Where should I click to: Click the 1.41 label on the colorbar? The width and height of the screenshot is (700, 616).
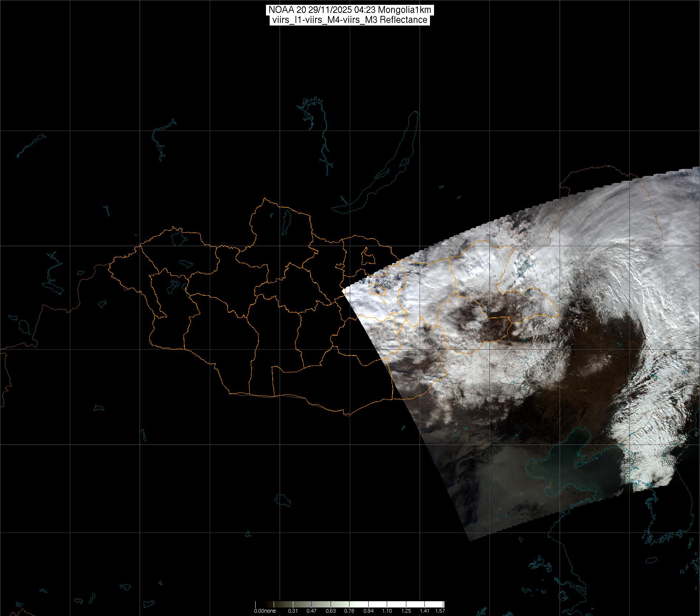[424, 611]
